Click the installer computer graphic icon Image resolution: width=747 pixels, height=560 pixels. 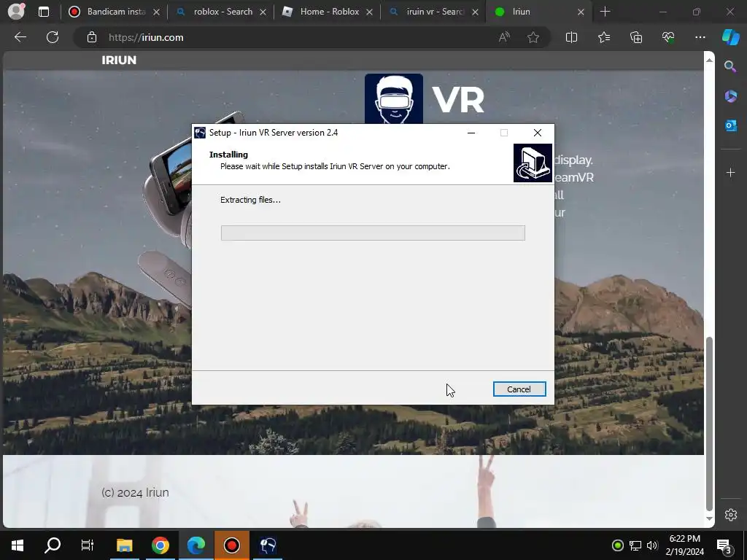(533, 163)
